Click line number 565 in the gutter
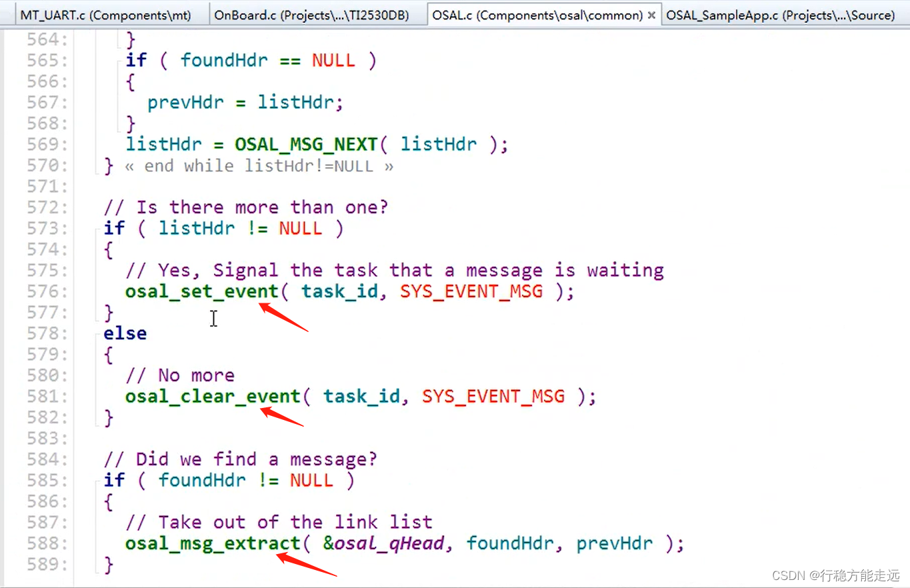The image size is (910, 588). coord(47,61)
